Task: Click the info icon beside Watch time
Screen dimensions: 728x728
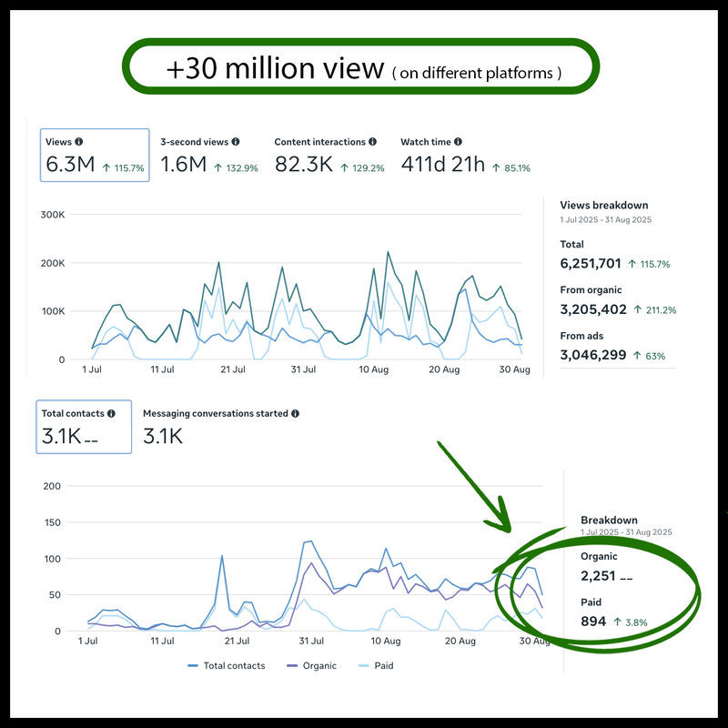Action: (x=459, y=142)
